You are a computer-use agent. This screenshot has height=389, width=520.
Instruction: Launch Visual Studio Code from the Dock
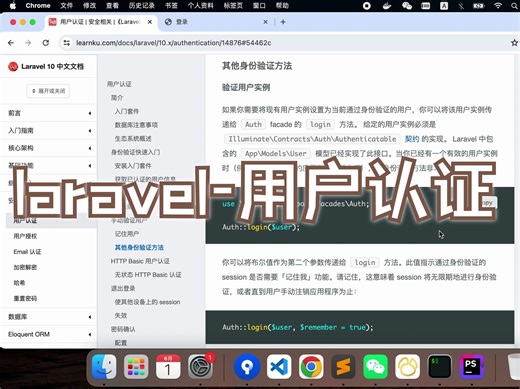coord(279,367)
